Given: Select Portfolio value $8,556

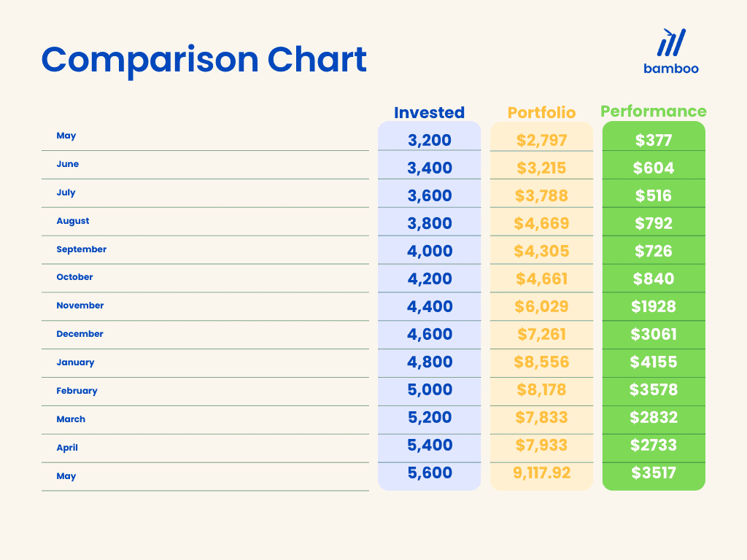Looking at the screenshot, I should pos(541,362).
